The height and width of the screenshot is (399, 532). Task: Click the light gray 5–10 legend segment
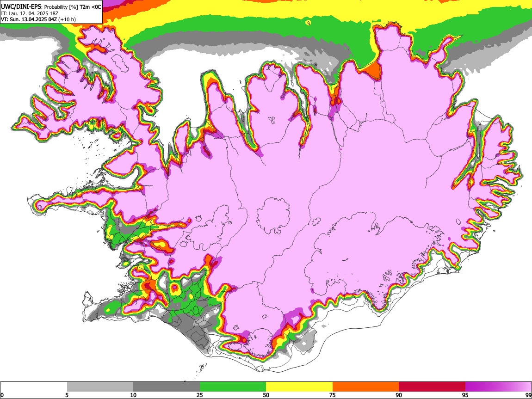coord(100,387)
